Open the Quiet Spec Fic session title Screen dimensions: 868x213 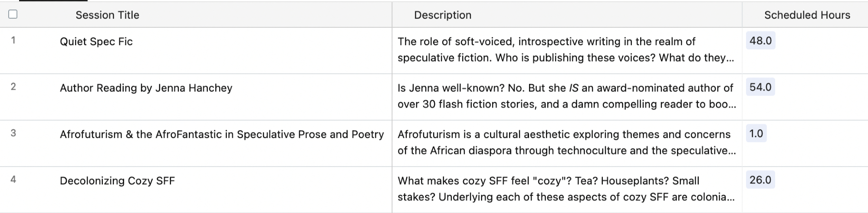[96, 42]
